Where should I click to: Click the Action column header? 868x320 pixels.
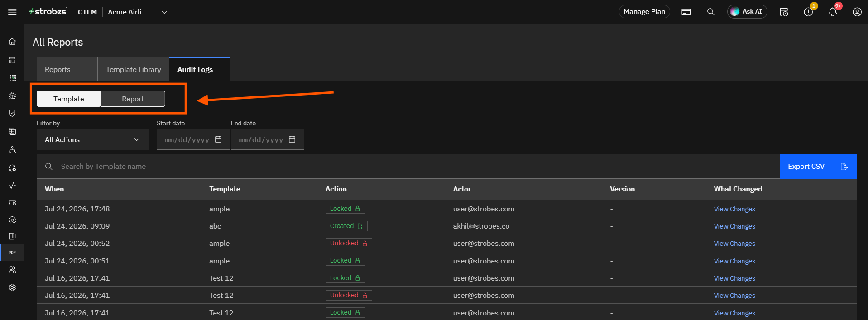336,189
